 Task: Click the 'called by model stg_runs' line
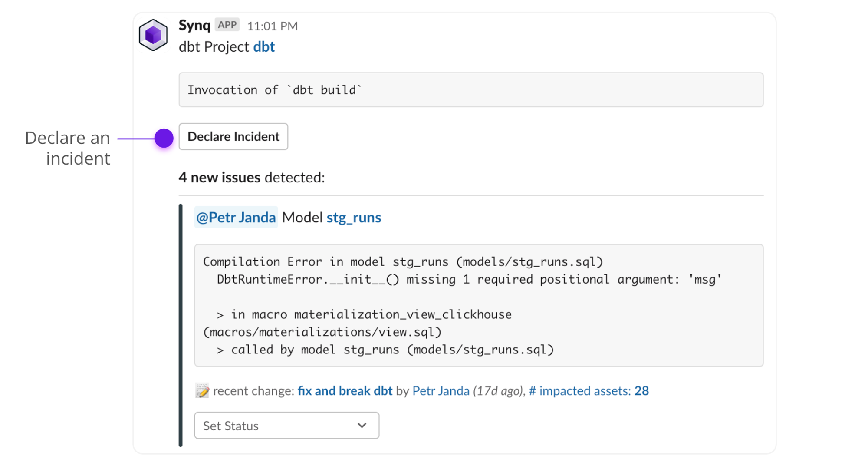pos(385,350)
